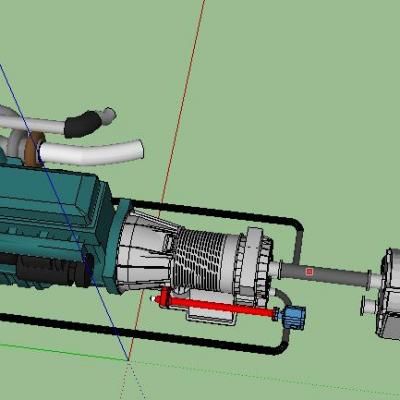The height and width of the screenshot is (400, 400).
Task: Select the red rod under the cylinder
Action: pos(223,307)
